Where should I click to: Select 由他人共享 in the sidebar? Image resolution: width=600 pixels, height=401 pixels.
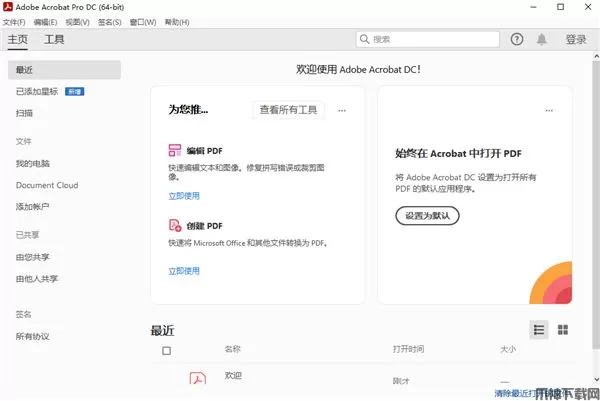pos(37,279)
